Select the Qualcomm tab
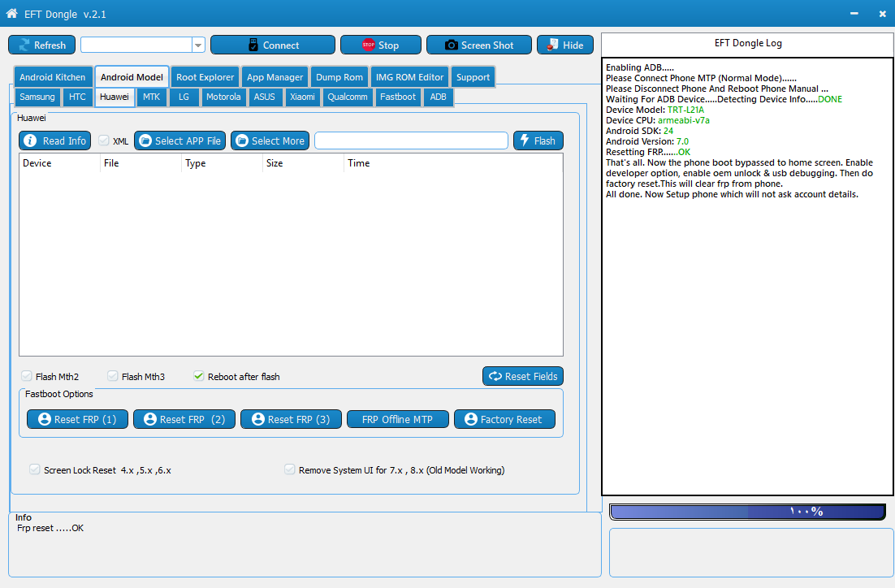 pyautogui.click(x=347, y=97)
